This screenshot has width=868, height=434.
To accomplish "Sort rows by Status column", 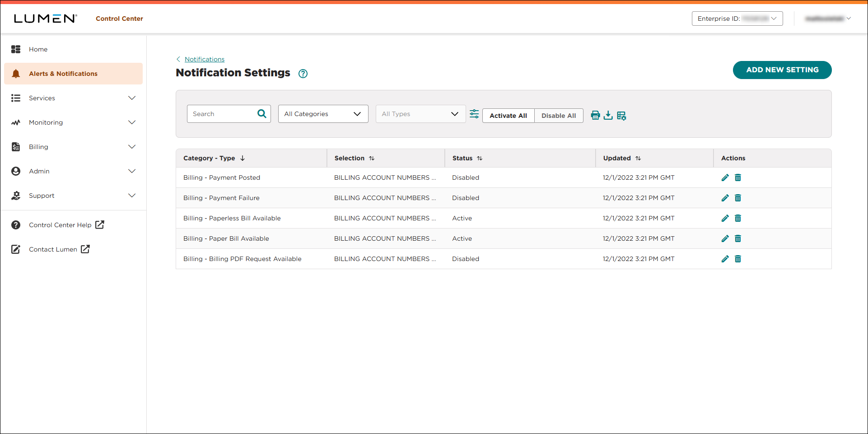I will point(480,158).
